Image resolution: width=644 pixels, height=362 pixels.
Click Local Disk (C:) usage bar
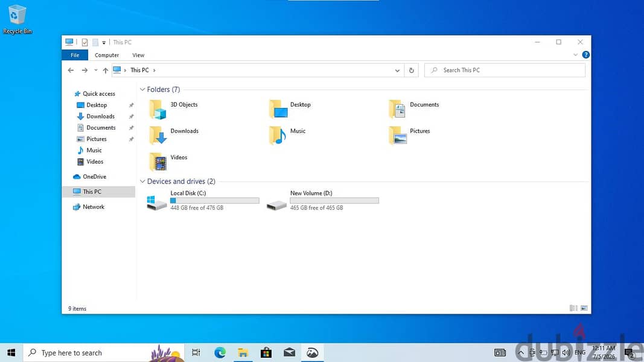pyautogui.click(x=214, y=201)
